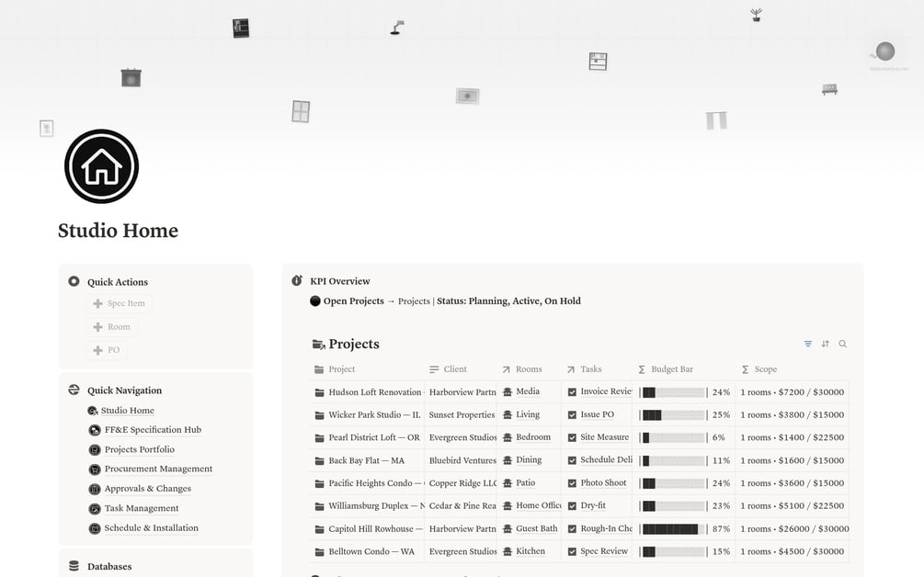The height and width of the screenshot is (577, 924).
Task: Open the search icon in Projects table
Action: pyautogui.click(x=843, y=344)
